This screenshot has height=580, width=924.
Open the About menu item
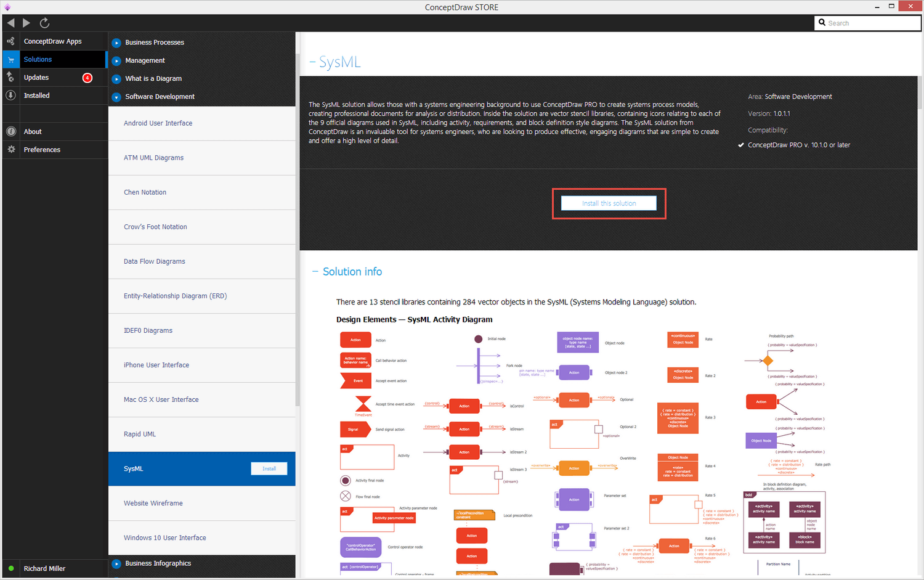click(33, 131)
